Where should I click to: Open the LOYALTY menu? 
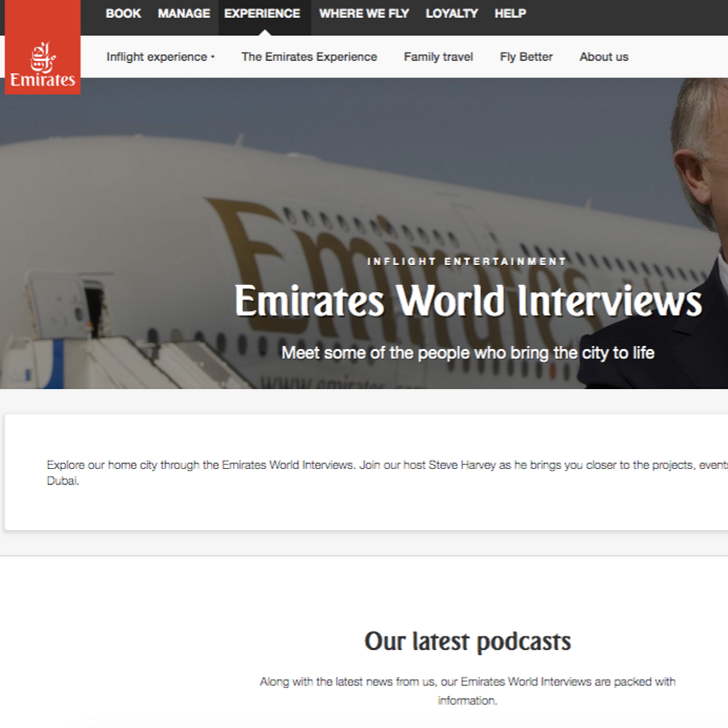[452, 13]
